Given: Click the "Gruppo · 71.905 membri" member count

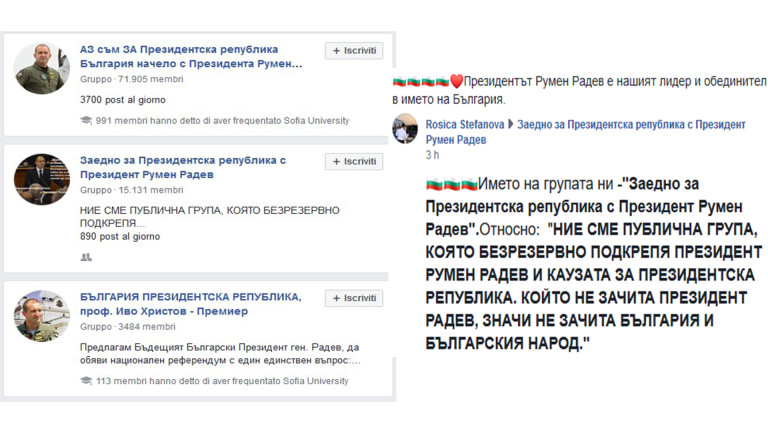Looking at the screenshot, I should point(131,78).
